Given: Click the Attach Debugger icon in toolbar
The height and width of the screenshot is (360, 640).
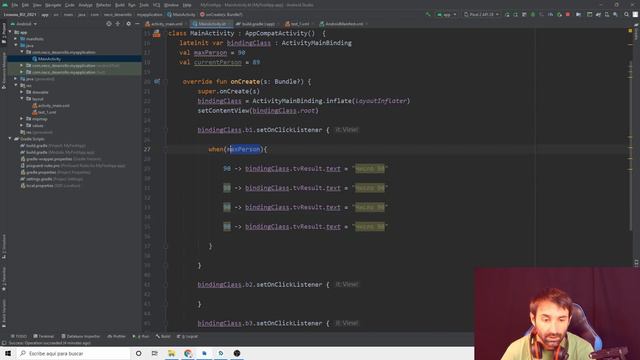Looking at the screenshot, I should 559,14.
